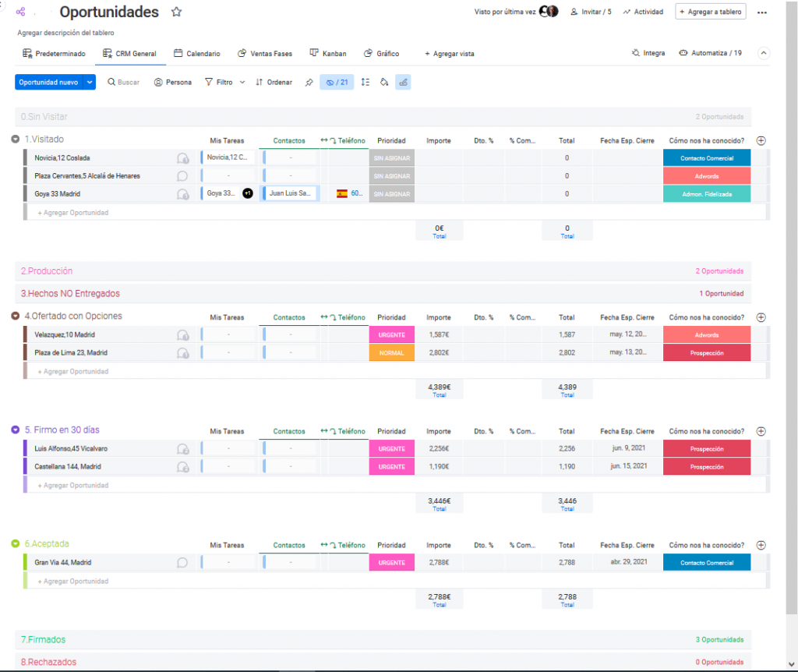798x672 pixels.
Task: Click the paint bucket conditional coloring icon
Action: [384, 82]
